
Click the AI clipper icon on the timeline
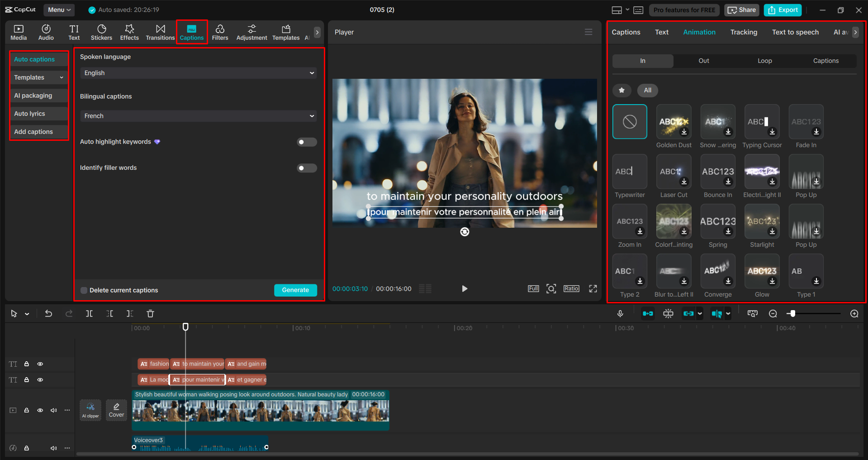click(x=90, y=410)
